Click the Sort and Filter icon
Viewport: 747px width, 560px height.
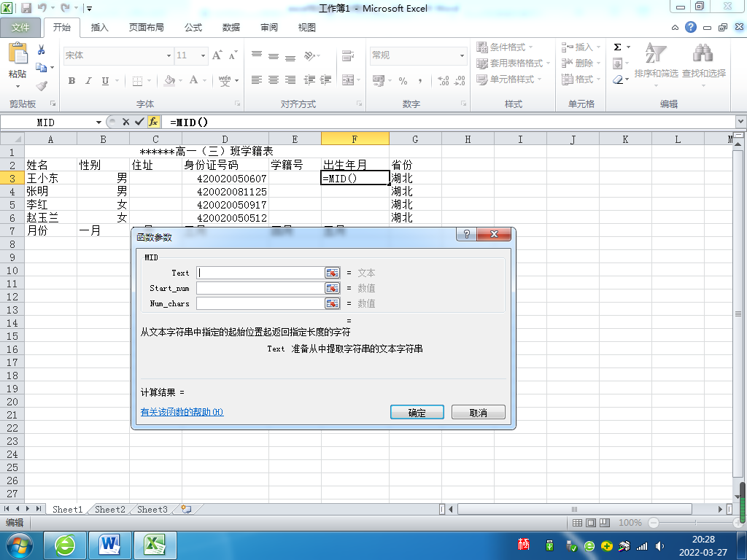click(x=656, y=52)
